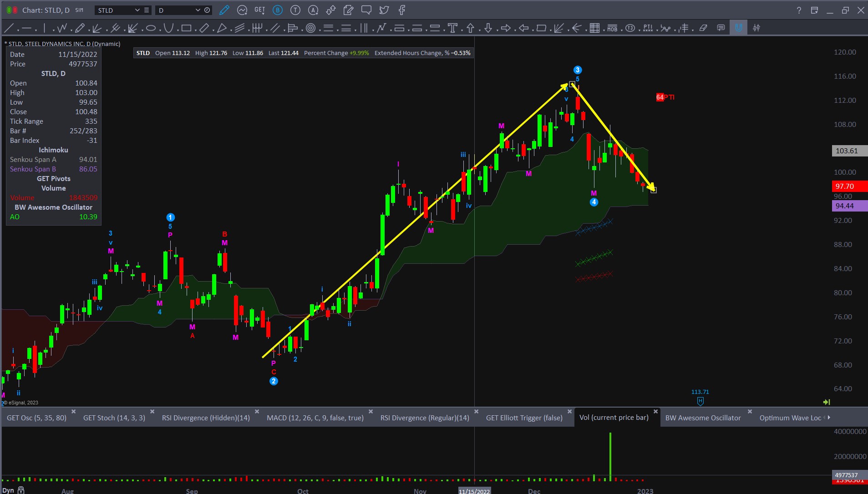The image size is (868, 494).
Task: Open the BW Awesome Oscillator tab
Action: click(703, 418)
